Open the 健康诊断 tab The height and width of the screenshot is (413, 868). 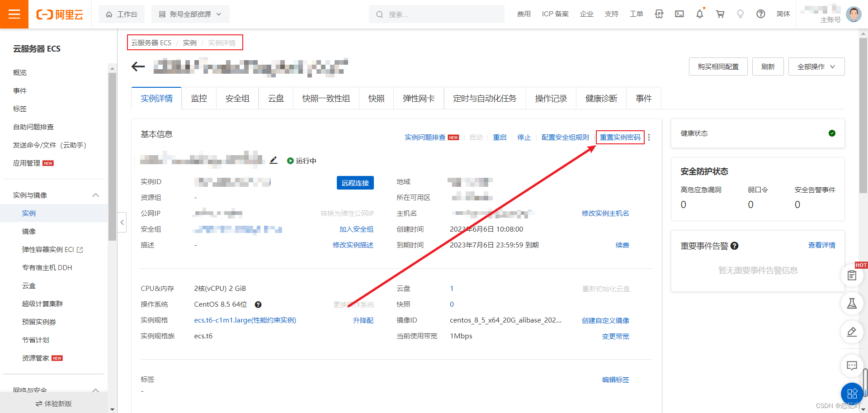click(x=601, y=98)
